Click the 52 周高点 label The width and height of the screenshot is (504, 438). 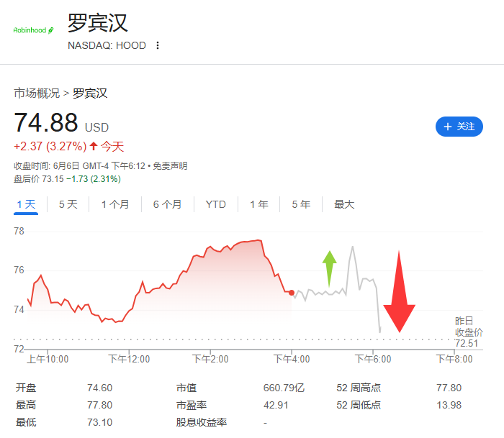359,388
